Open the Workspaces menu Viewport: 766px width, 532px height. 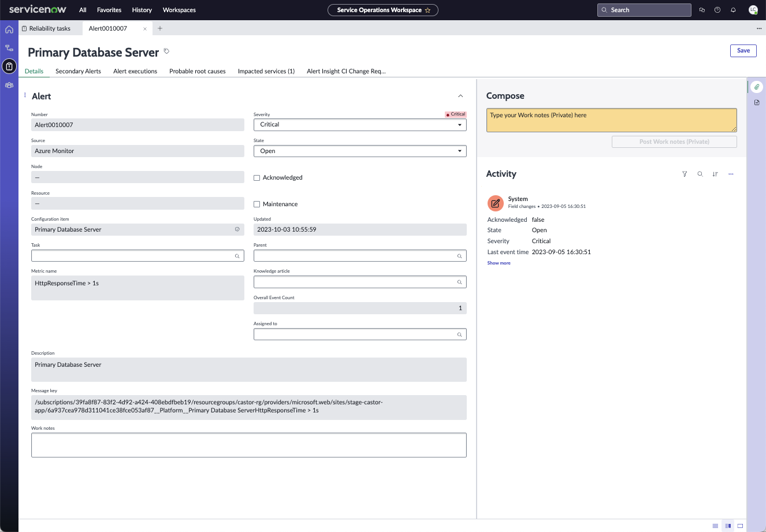point(179,10)
